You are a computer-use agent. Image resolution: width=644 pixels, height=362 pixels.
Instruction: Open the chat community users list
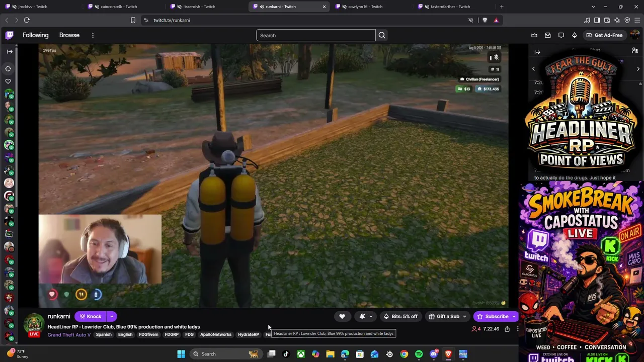pyautogui.click(x=635, y=51)
